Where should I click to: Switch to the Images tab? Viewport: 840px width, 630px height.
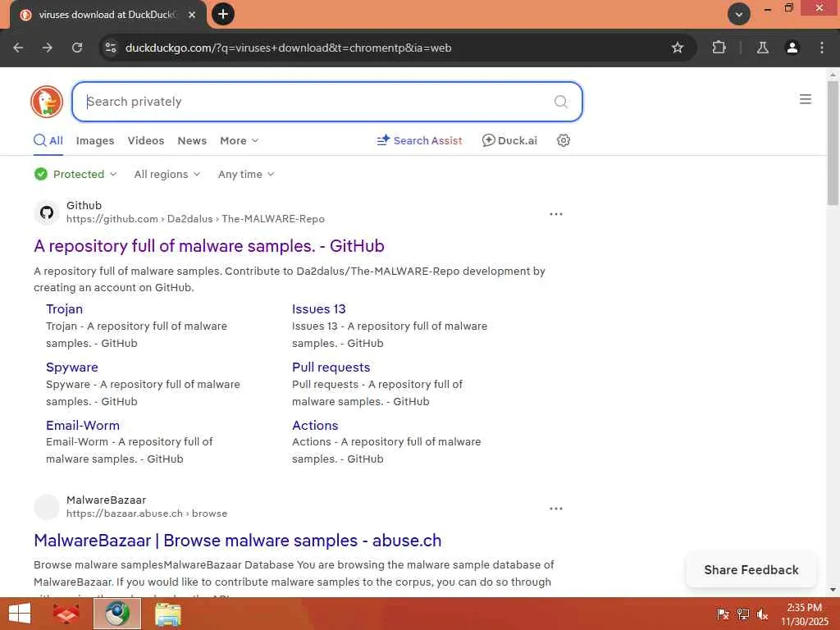(95, 140)
